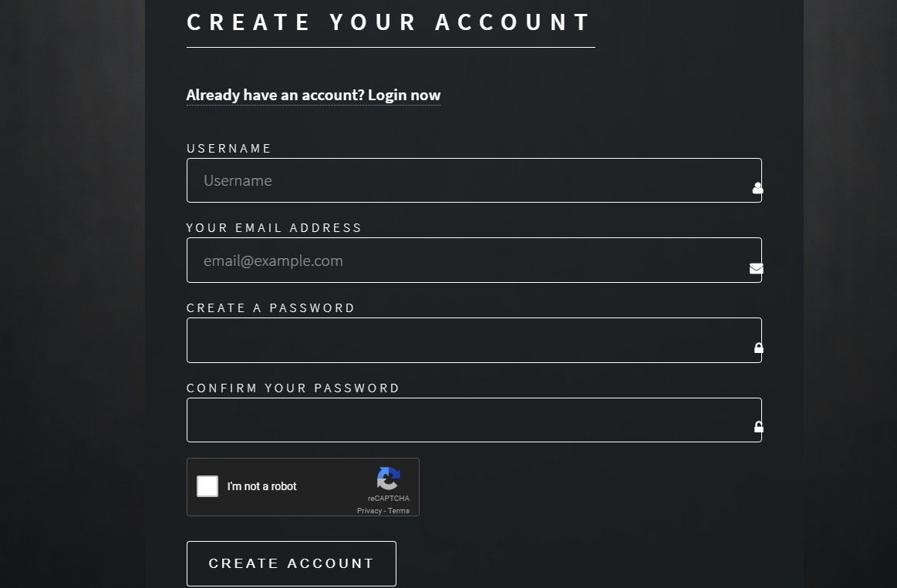
Task: Click the reCAPTCHA logo icon
Action: click(x=389, y=479)
